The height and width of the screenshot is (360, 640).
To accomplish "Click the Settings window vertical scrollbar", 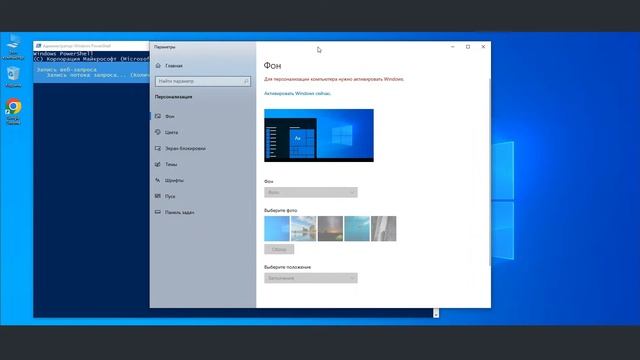I will pyautogui.click(x=489, y=171).
